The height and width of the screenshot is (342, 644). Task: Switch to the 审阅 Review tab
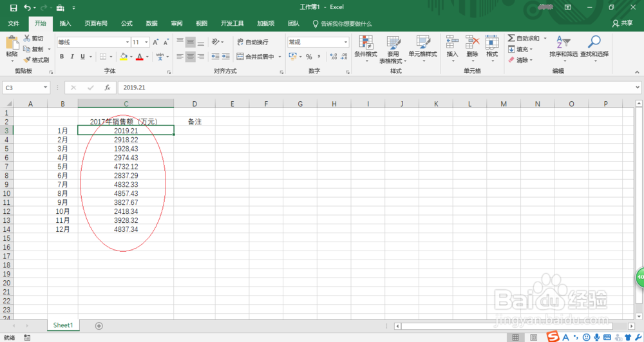pyautogui.click(x=177, y=23)
